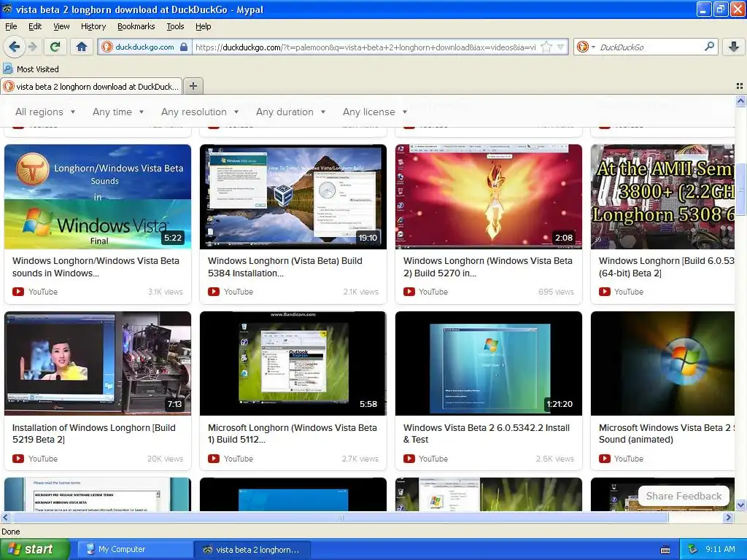The width and height of the screenshot is (747, 560).
Task: Click the vertical scrollbar up arrow
Action: [740, 101]
